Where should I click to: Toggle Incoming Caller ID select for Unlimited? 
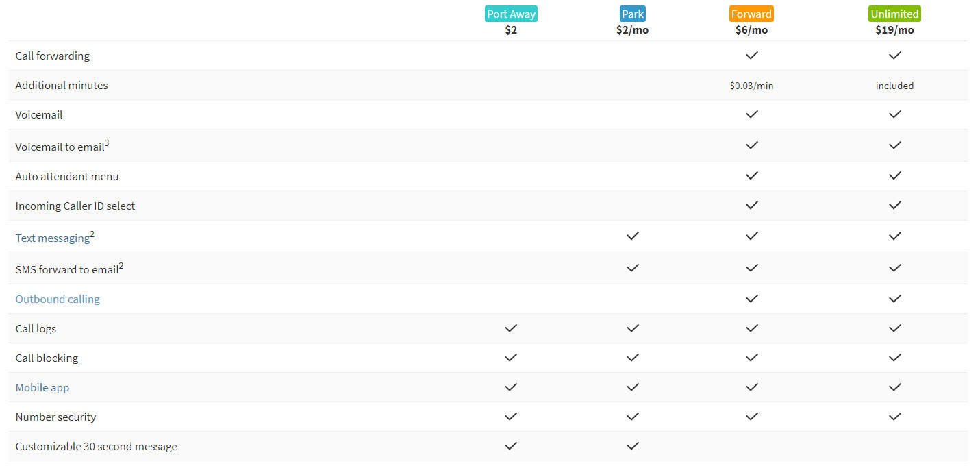pos(894,205)
